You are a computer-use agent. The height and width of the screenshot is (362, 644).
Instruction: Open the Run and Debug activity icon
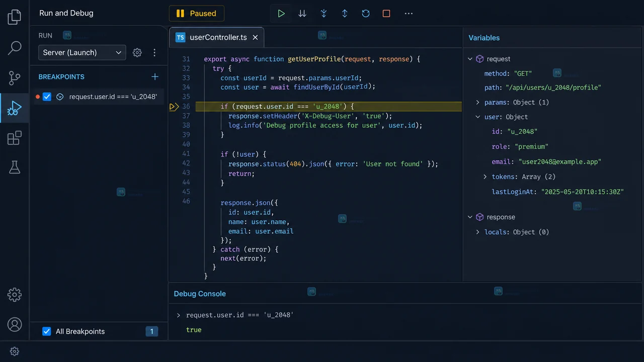point(15,108)
